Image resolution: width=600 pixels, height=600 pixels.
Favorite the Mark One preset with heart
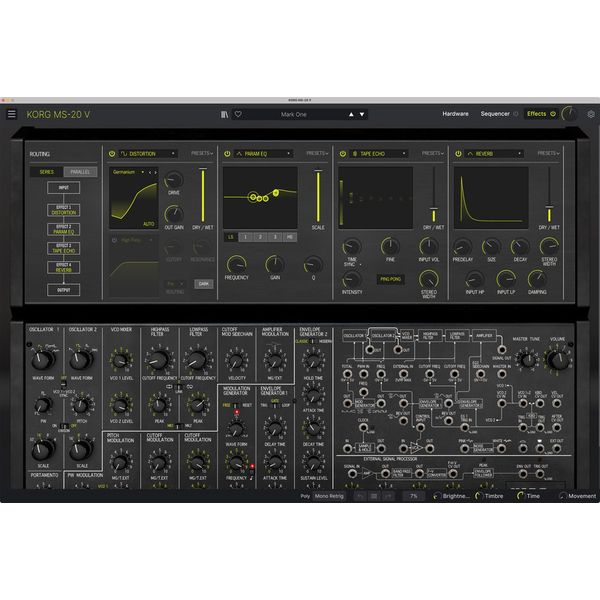pyautogui.click(x=238, y=114)
